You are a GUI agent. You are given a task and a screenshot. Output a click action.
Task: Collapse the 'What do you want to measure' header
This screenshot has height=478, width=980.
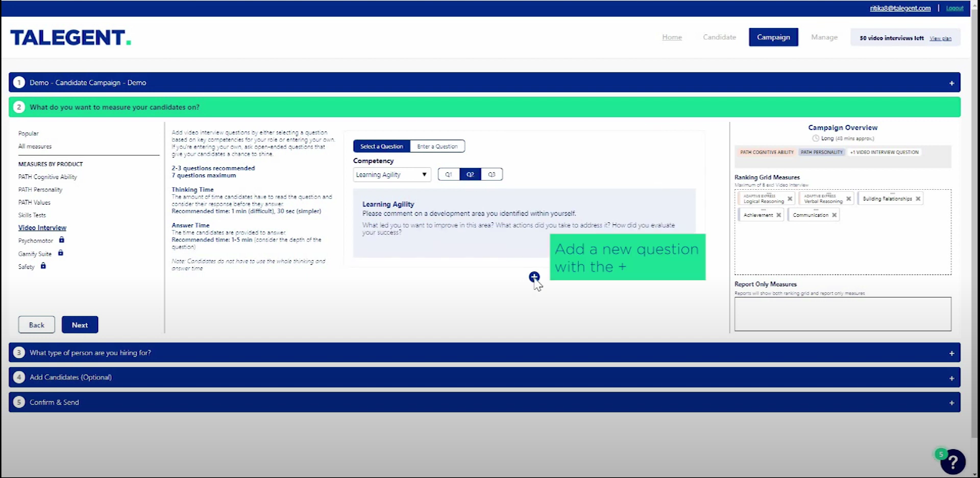[484, 107]
